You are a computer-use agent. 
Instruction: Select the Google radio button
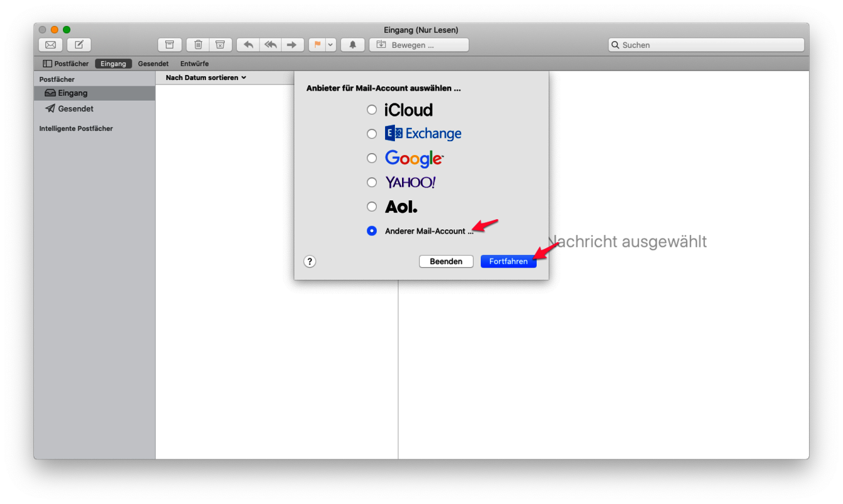click(372, 158)
